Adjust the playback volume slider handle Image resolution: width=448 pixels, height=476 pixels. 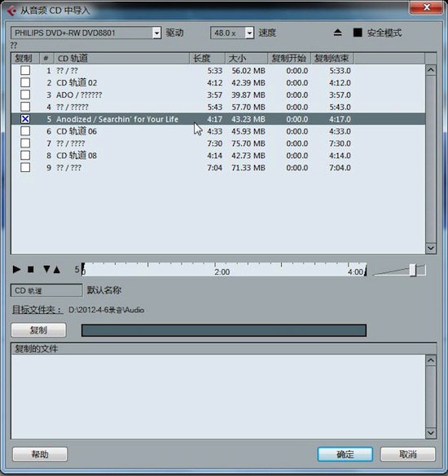(412, 270)
